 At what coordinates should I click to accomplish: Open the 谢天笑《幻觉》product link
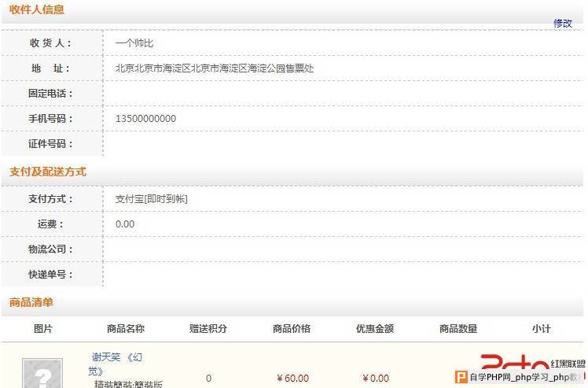click(115, 364)
